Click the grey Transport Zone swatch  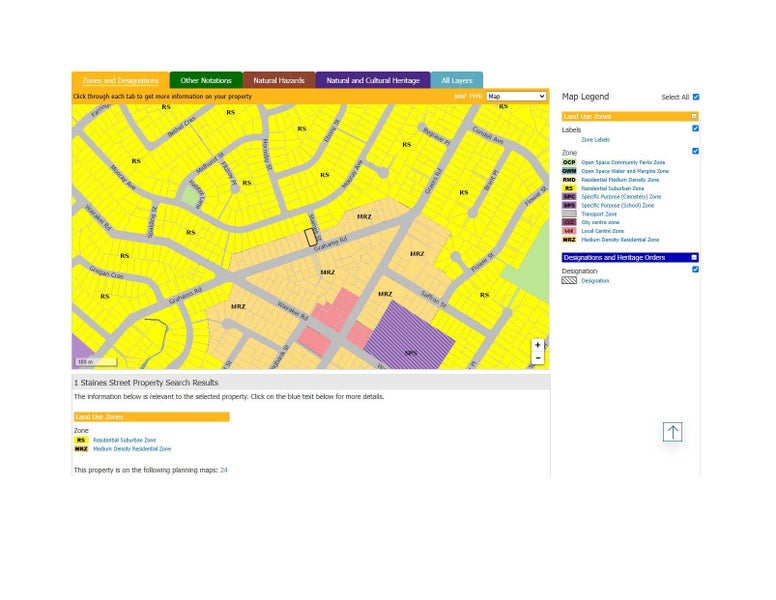tap(569, 214)
